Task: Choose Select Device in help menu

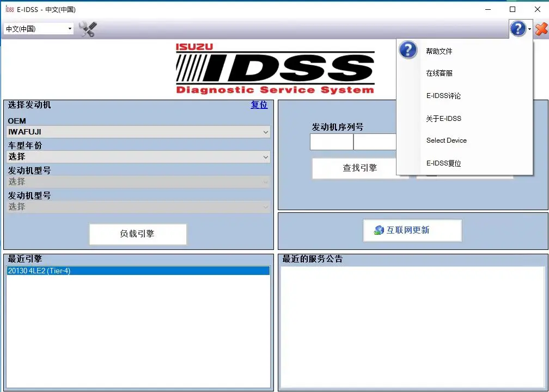Action: (x=447, y=140)
